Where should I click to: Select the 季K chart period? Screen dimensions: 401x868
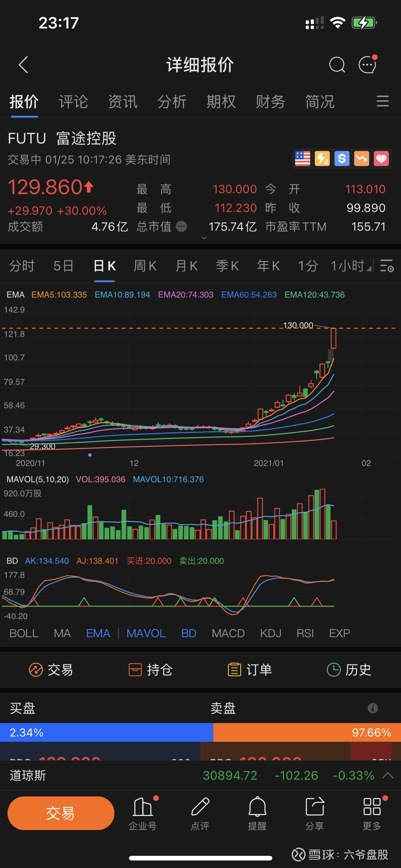227,266
